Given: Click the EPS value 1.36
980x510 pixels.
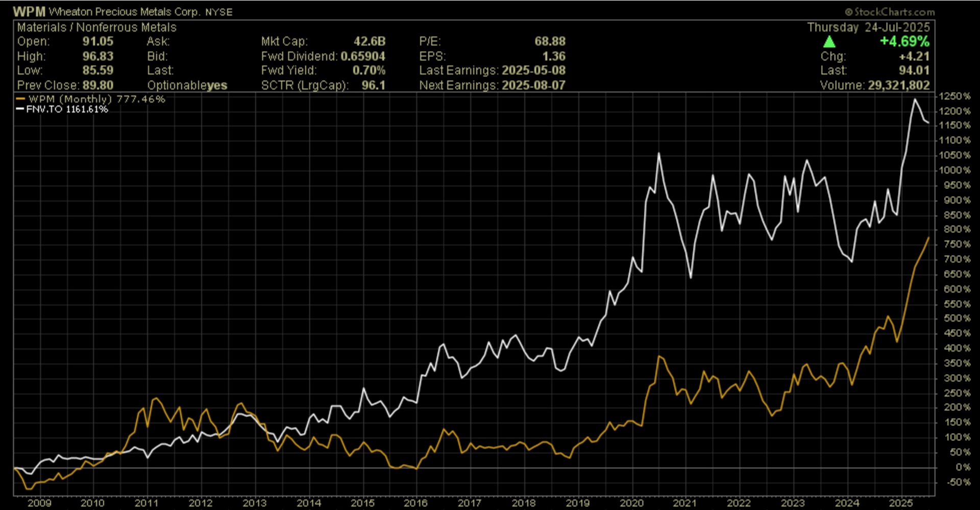Looking at the screenshot, I should coord(554,56).
